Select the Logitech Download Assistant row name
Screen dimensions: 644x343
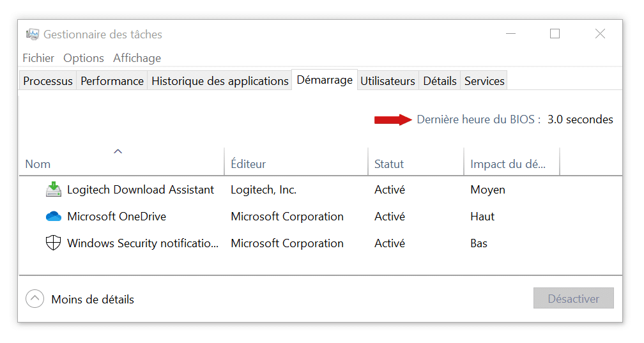tap(141, 189)
